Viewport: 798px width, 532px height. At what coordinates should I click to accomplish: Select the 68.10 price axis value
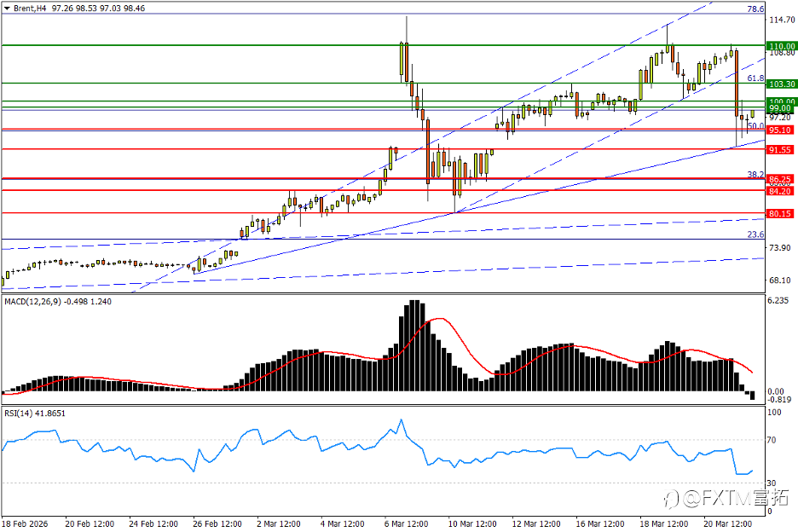click(780, 280)
